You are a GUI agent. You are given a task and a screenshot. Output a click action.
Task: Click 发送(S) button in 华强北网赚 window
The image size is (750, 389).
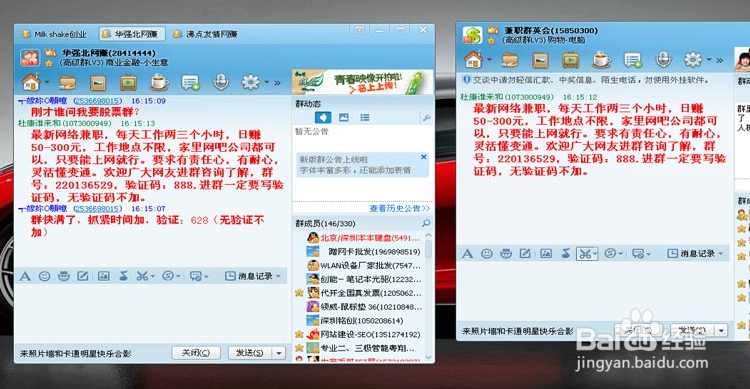[250, 353]
